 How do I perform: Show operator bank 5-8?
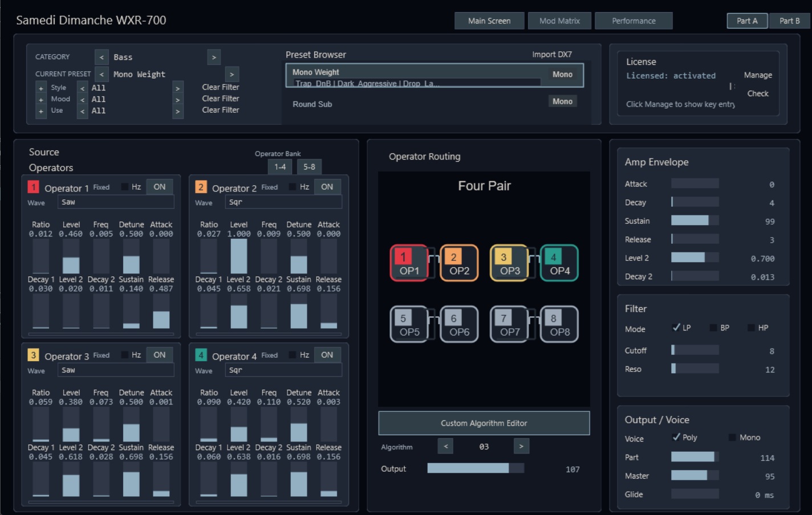(309, 167)
